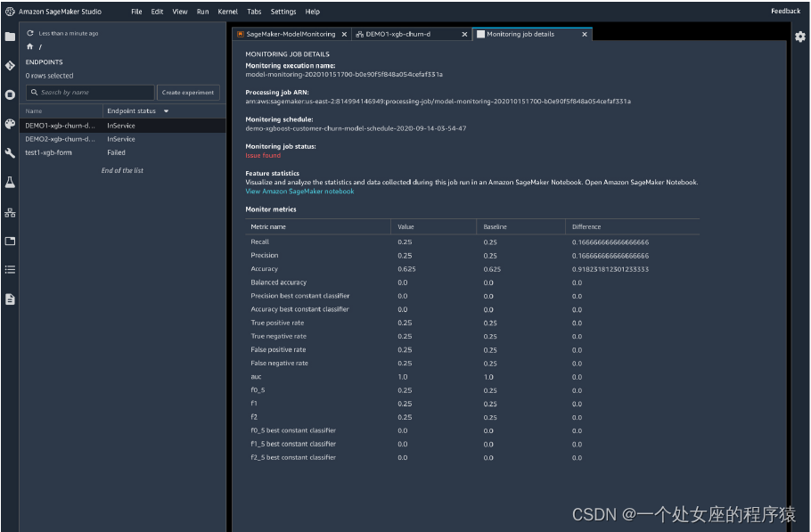Click the Failed status of test1-xgb-form
The width and height of the screenshot is (811, 532).
pos(116,152)
